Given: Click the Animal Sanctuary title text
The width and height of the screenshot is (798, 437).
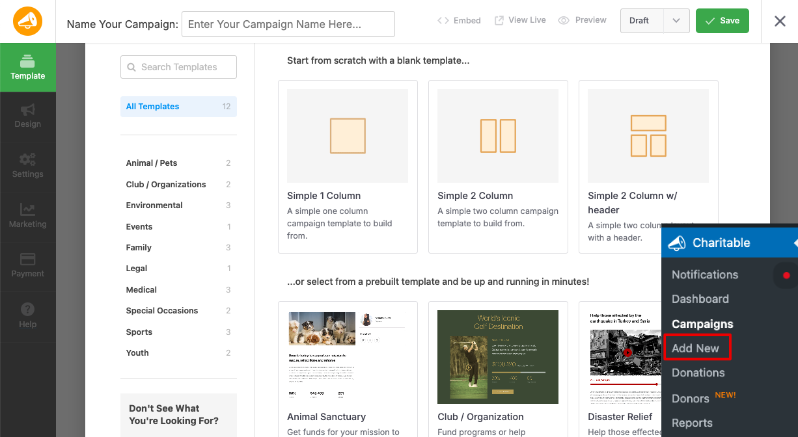Looking at the screenshot, I should 326,417.
